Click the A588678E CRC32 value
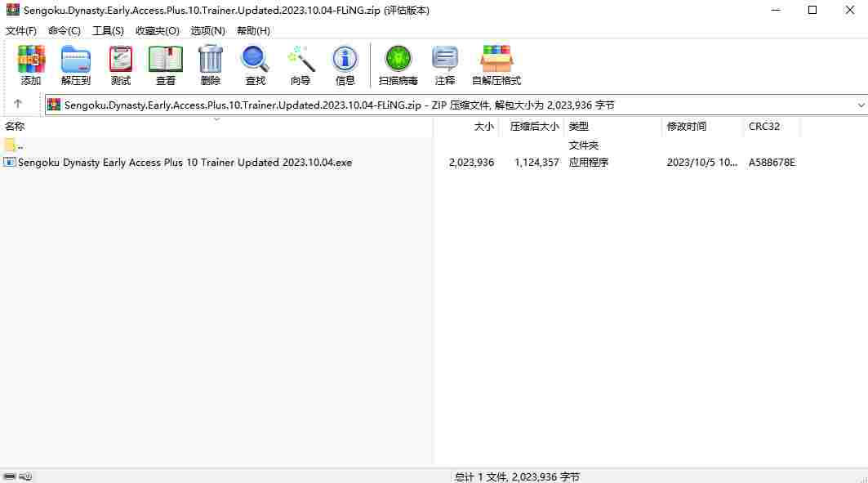This screenshot has height=483, width=868. tap(772, 163)
